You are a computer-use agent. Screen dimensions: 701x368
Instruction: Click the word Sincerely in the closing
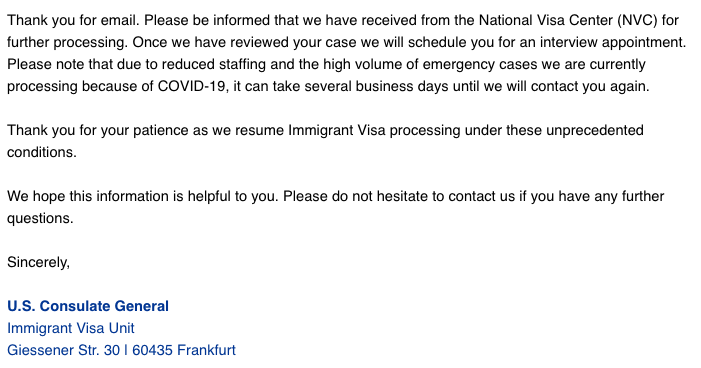click(x=38, y=262)
